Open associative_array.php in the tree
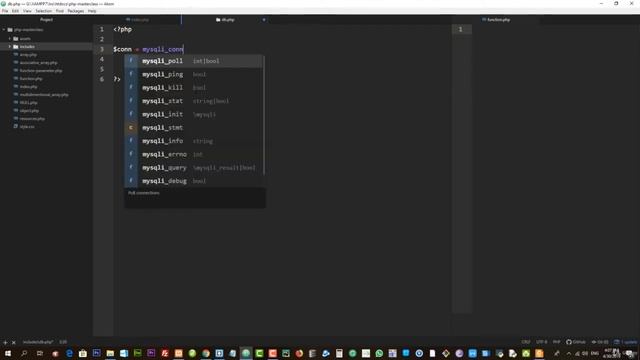This screenshot has width=640, height=360. [x=38, y=63]
